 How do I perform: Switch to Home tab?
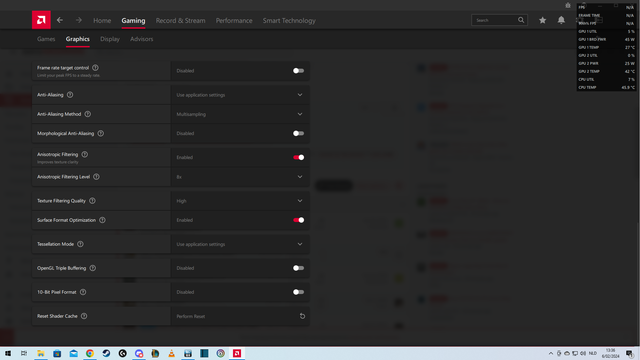click(102, 20)
